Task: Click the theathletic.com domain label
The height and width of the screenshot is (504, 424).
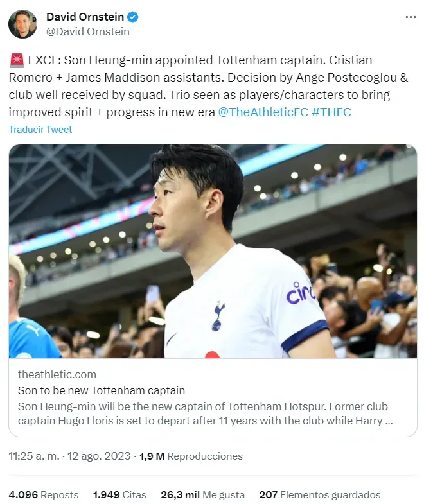Action: click(x=57, y=374)
